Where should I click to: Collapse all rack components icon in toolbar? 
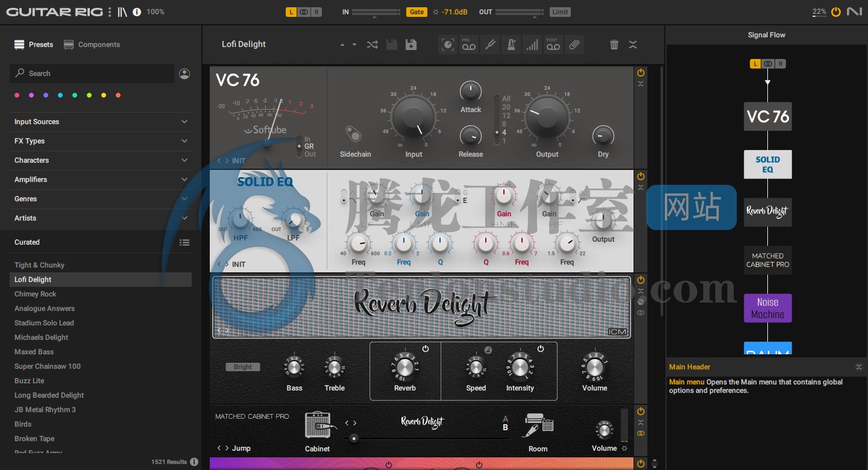[633, 45]
